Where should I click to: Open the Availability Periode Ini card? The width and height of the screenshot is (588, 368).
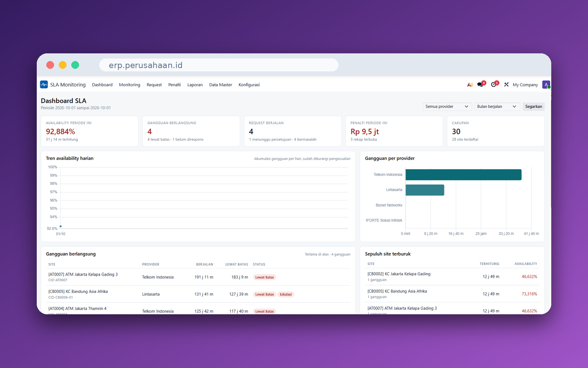point(90,131)
